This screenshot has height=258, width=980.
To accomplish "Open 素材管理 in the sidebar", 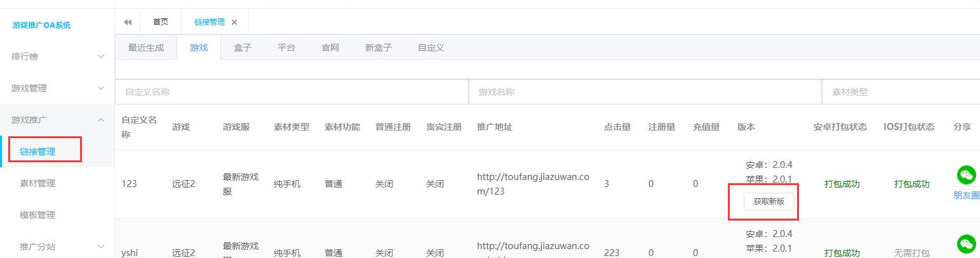I will [38, 183].
